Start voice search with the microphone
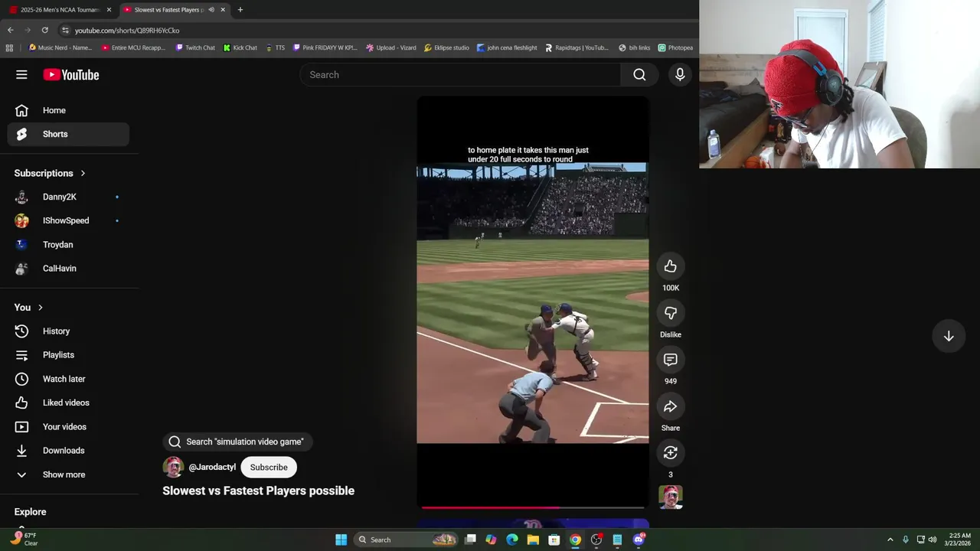 click(x=680, y=74)
